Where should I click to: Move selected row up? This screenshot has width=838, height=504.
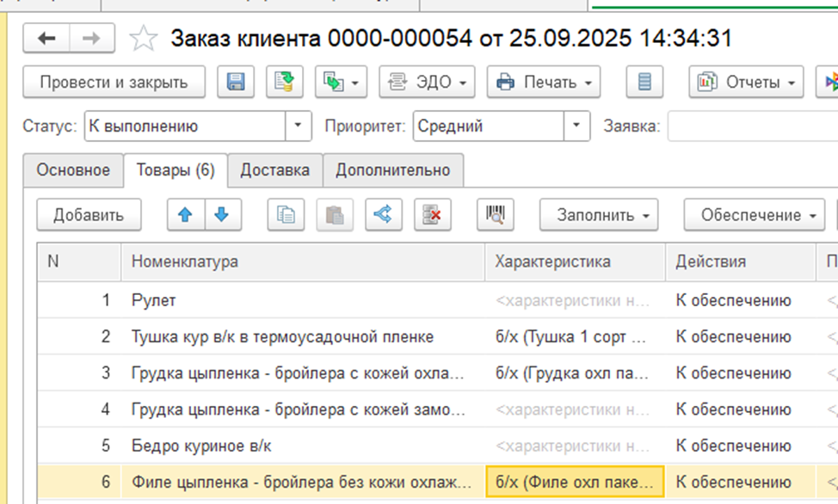pyautogui.click(x=185, y=215)
